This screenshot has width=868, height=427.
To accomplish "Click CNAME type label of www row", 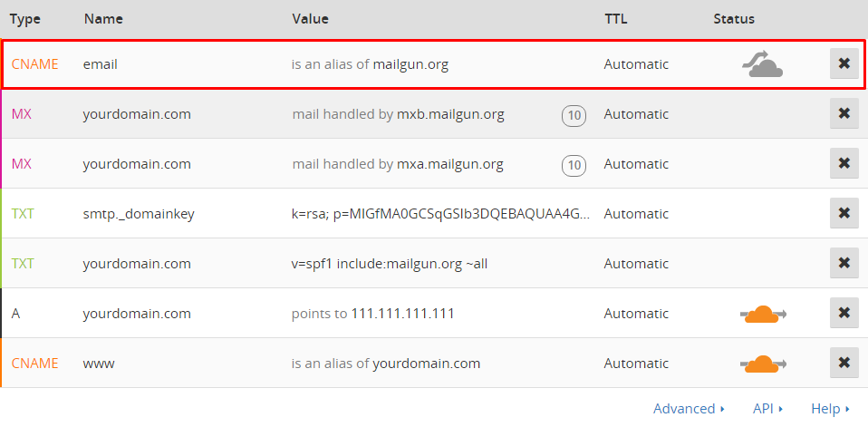I will click(x=34, y=364).
